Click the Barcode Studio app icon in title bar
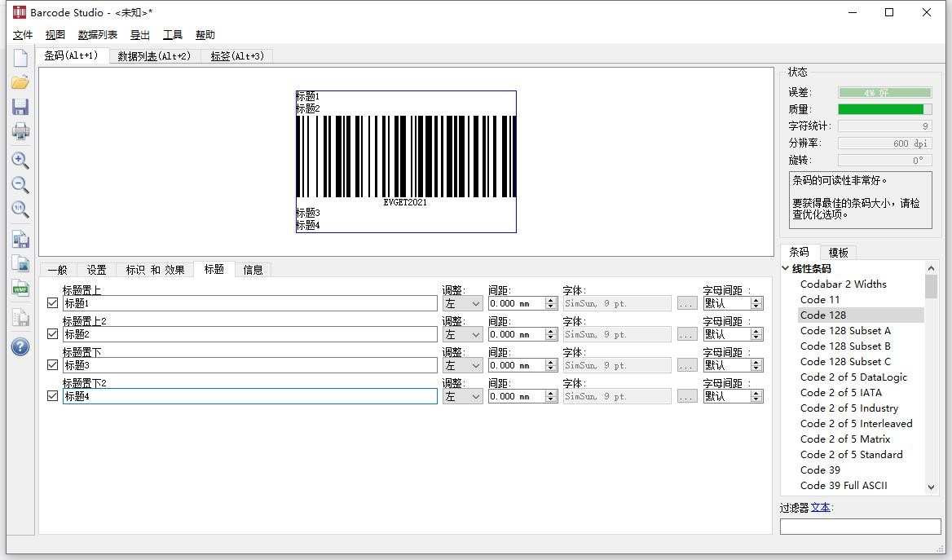The width and height of the screenshot is (952, 560). click(x=20, y=12)
